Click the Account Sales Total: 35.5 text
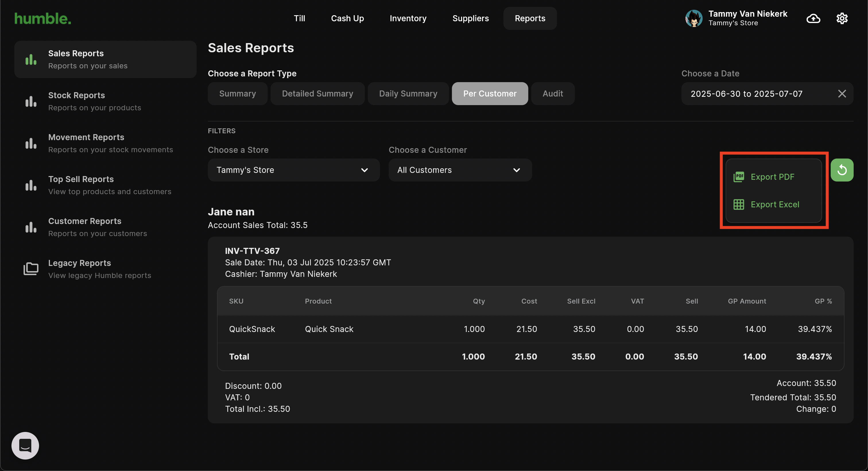 (x=257, y=225)
